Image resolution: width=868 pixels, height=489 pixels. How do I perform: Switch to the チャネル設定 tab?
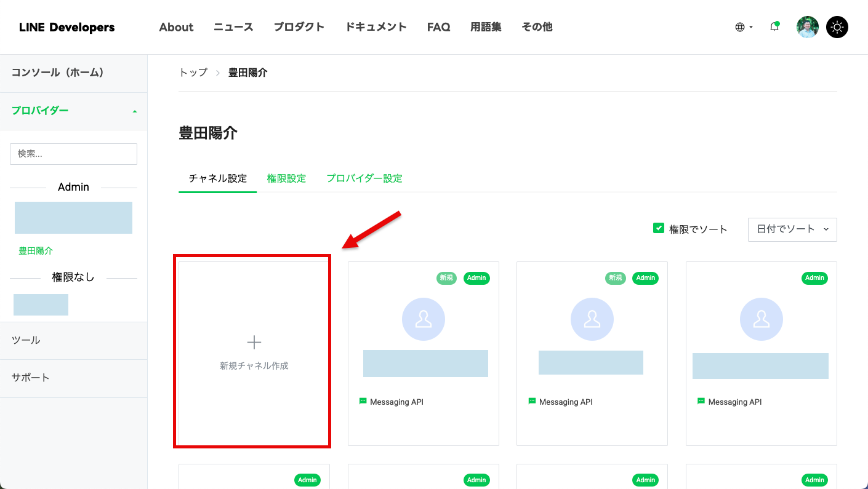pos(217,178)
